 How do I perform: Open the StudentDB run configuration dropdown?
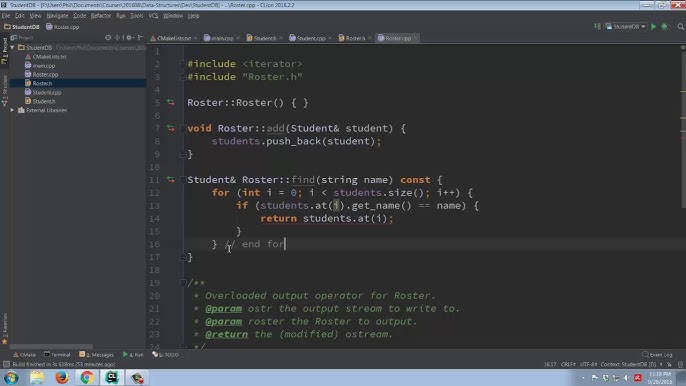coord(626,27)
